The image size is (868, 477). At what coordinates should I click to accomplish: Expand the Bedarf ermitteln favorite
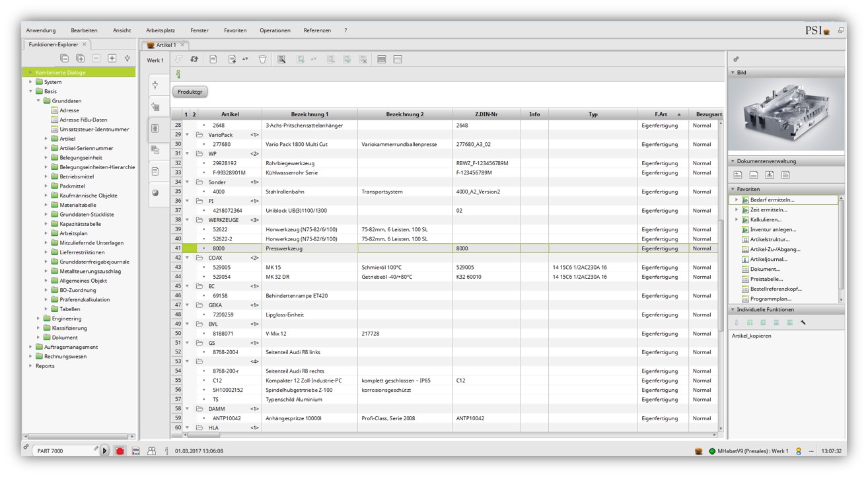[x=737, y=200]
